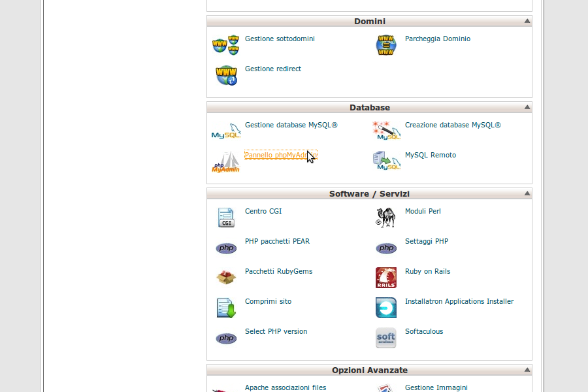
Task: Open the Gestione sottodomini globe icon
Action: 226,45
